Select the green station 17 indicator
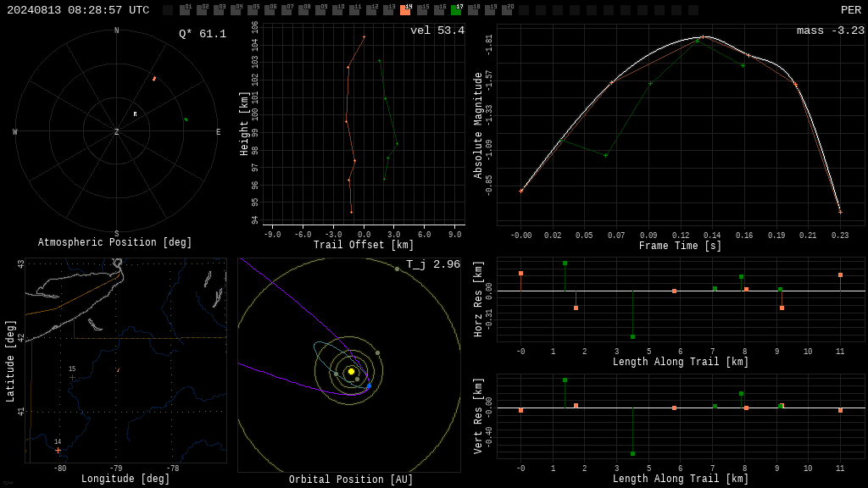The image size is (868, 488). point(456,10)
